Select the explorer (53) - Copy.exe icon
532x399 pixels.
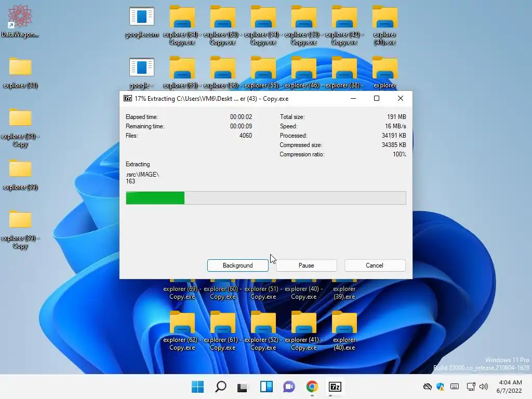tap(303, 26)
